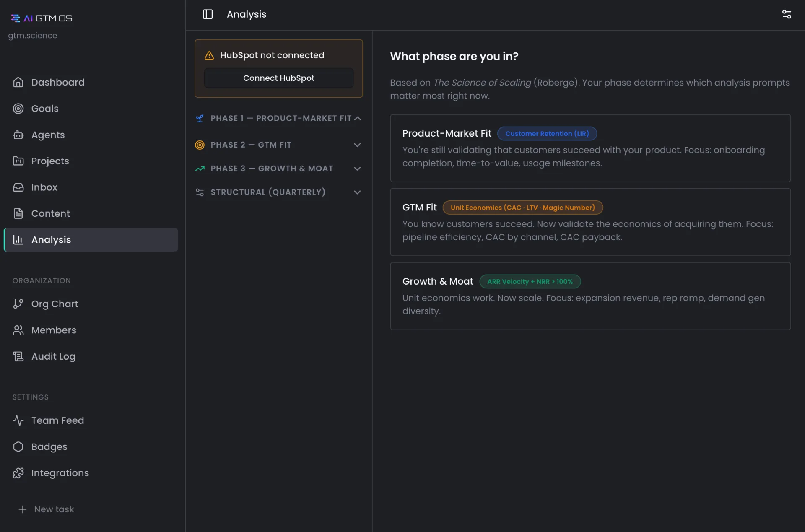Screen dimensions: 805x532
Task: Click the Badges hexagon icon
Action: pos(18,447)
